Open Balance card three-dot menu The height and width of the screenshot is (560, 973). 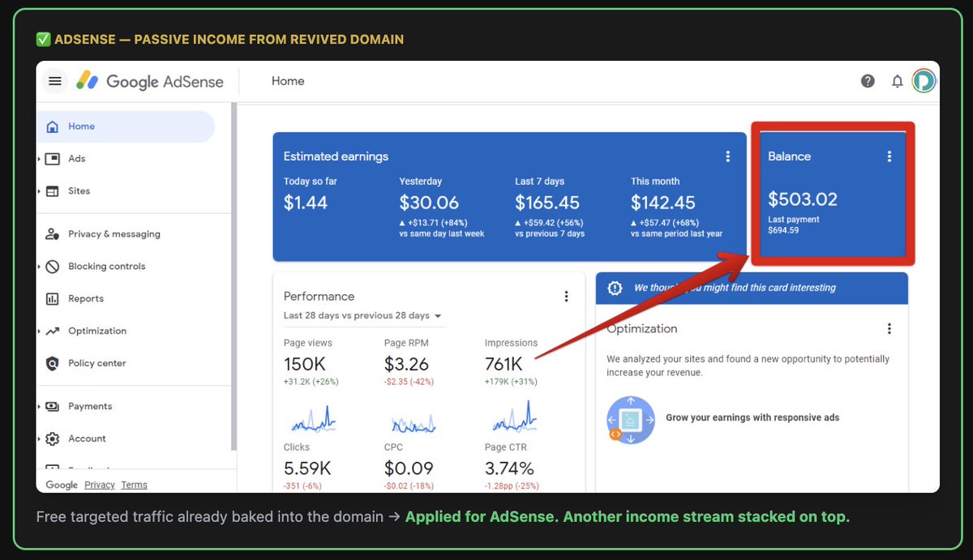click(889, 156)
